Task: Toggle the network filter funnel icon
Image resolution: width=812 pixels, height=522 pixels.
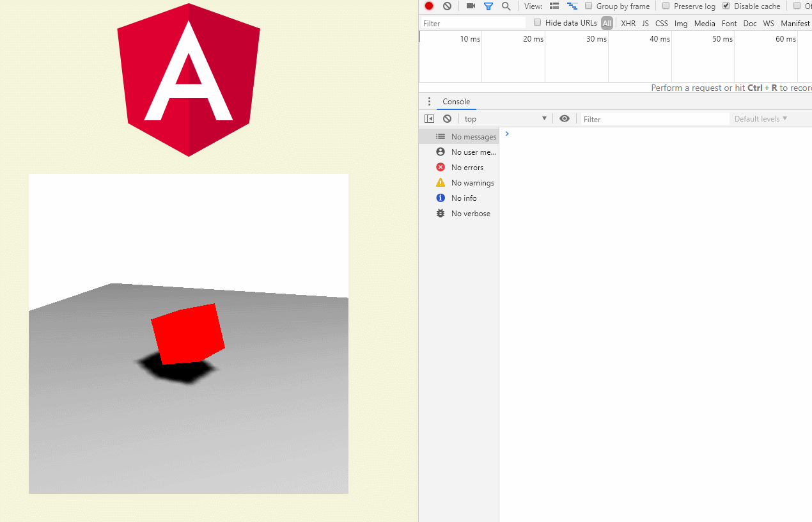Action: pos(488,6)
